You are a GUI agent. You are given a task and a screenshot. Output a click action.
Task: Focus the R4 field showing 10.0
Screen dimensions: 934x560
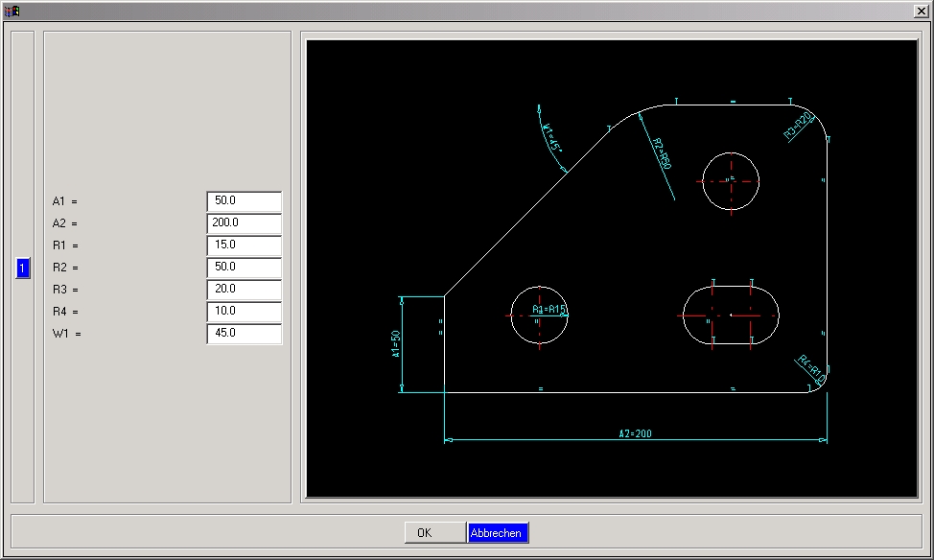coord(244,312)
